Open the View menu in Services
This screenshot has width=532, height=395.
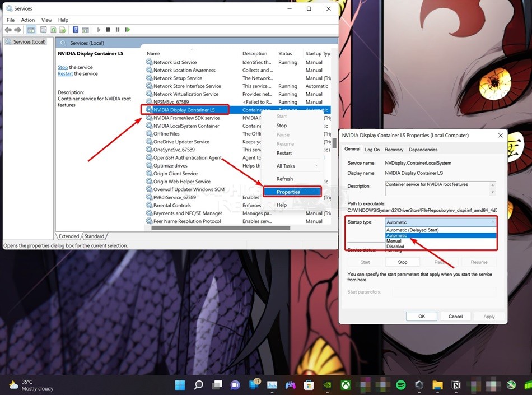(46, 20)
